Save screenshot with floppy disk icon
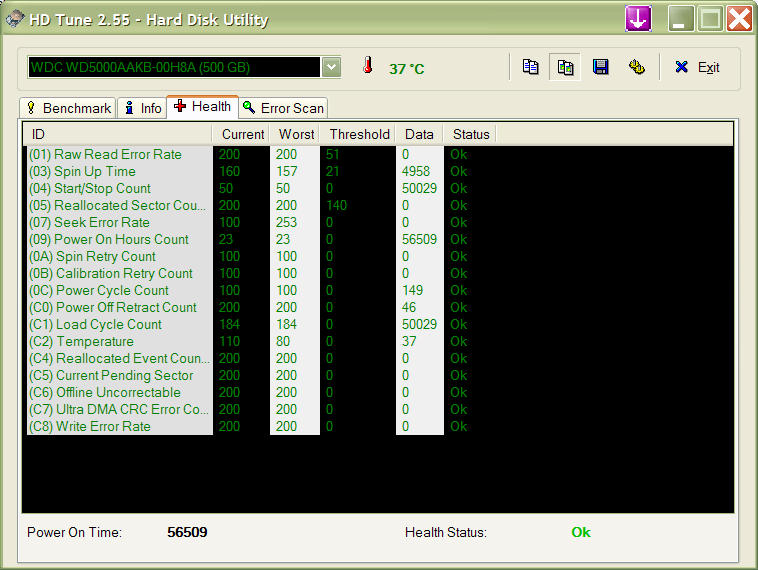The image size is (758, 570). pyautogui.click(x=600, y=67)
